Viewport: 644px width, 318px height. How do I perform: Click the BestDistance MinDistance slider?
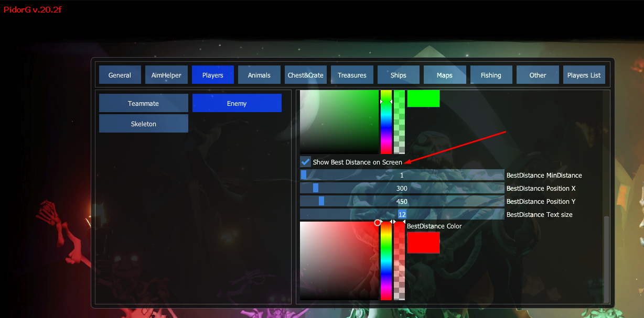pos(402,175)
